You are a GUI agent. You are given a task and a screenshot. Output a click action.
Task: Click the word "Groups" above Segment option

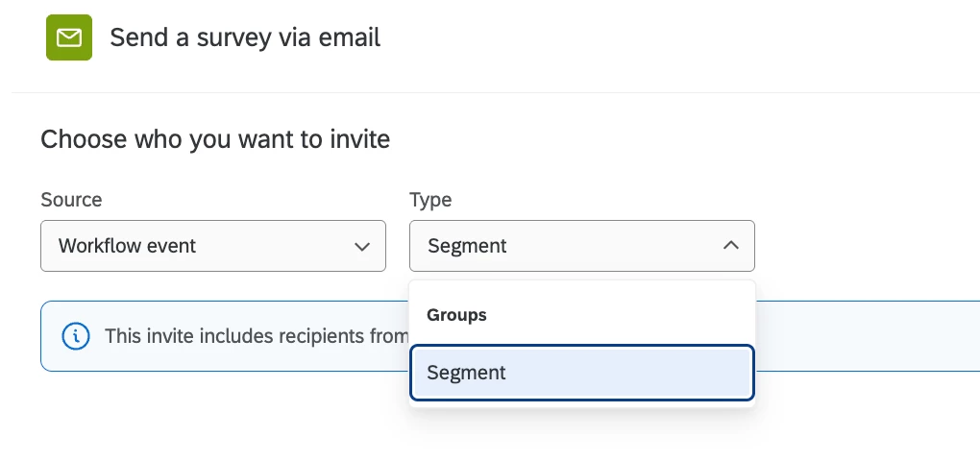(456, 315)
